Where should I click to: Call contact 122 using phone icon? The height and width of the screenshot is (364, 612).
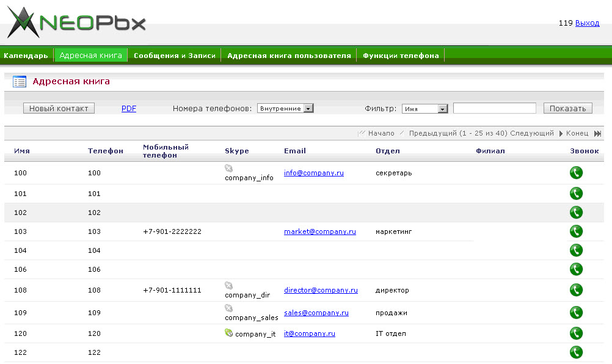[x=576, y=352]
